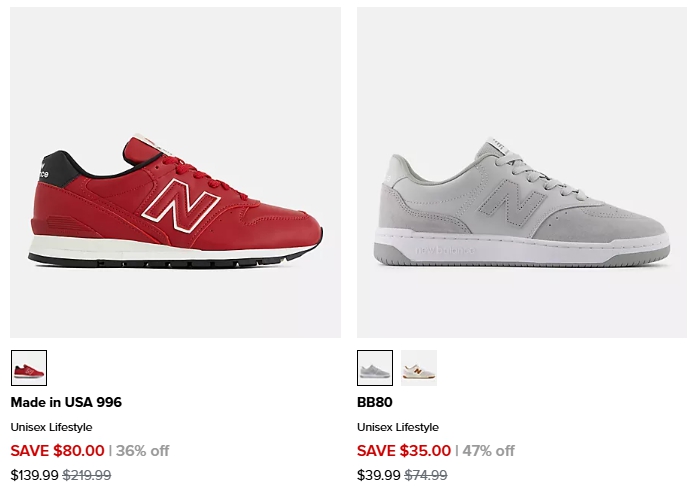Click the $39.99 sale price
The height and width of the screenshot is (495, 692).
click(379, 475)
